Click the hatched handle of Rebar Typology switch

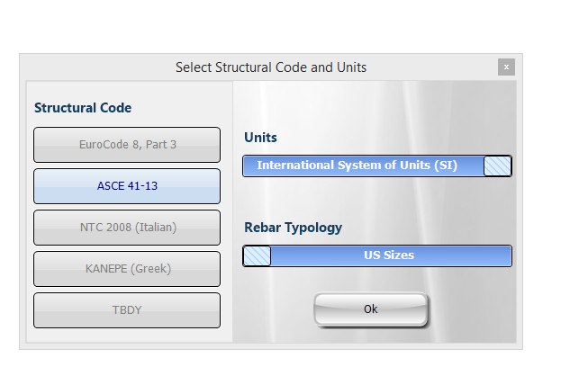pyautogui.click(x=257, y=256)
